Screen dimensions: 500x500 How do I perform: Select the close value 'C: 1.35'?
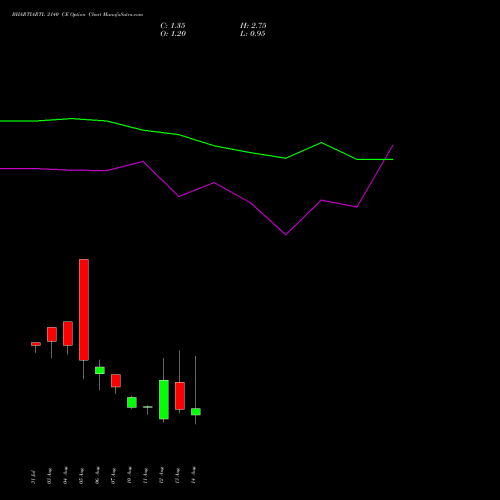coord(173,26)
